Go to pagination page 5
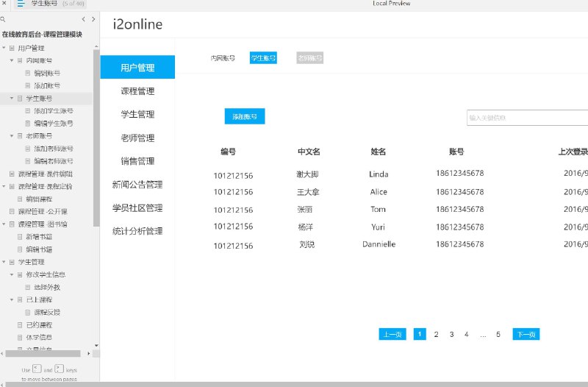 click(498, 334)
